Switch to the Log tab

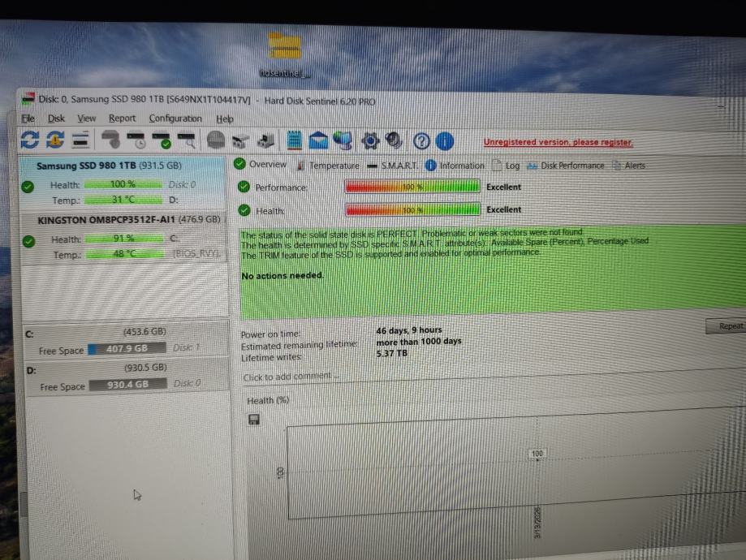coord(506,166)
